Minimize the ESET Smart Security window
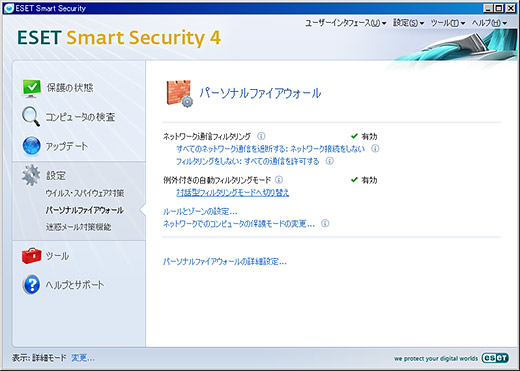 tap(488, 8)
